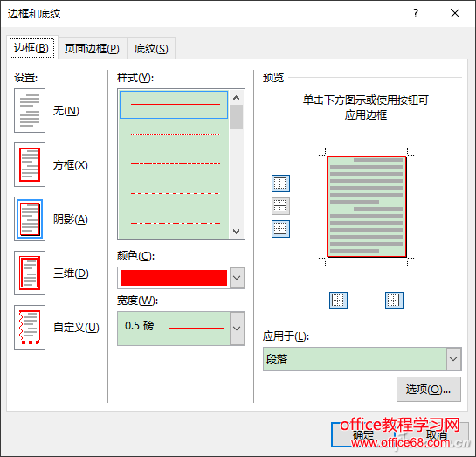Select the 阴影(A) shadow border setting icon
This screenshot has height=457, width=476.
point(30,218)
